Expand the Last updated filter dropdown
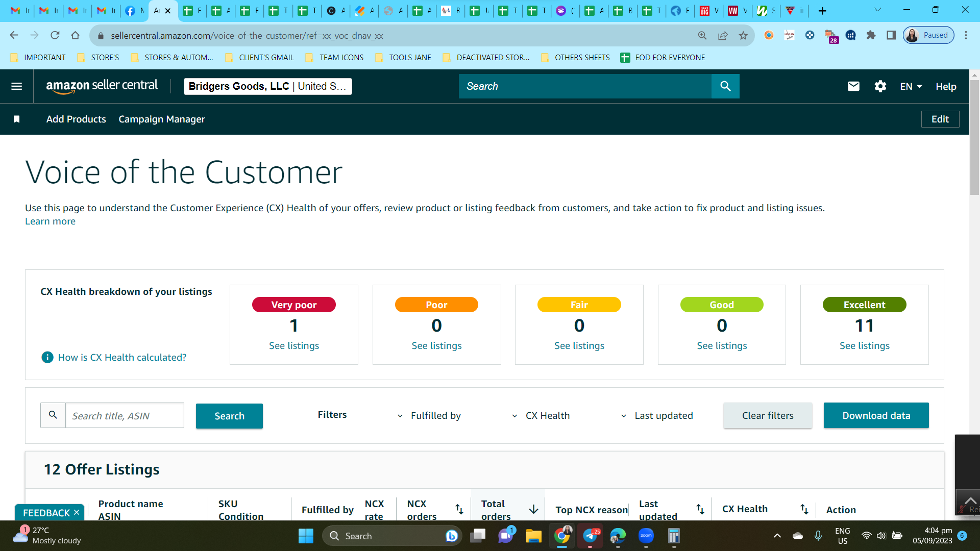Image resolution: width=980 pixels, height=551 pixels. point(656,415)
